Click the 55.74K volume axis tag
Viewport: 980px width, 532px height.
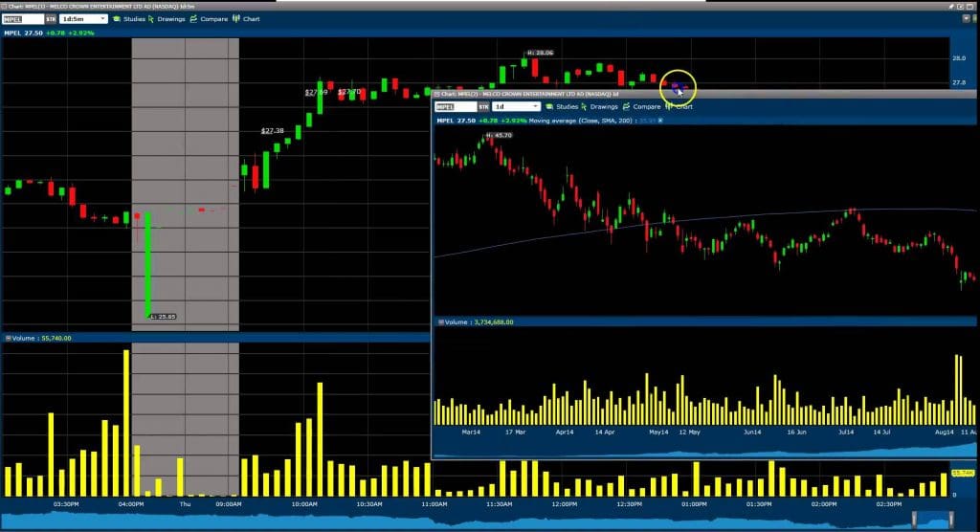[963, 474]
